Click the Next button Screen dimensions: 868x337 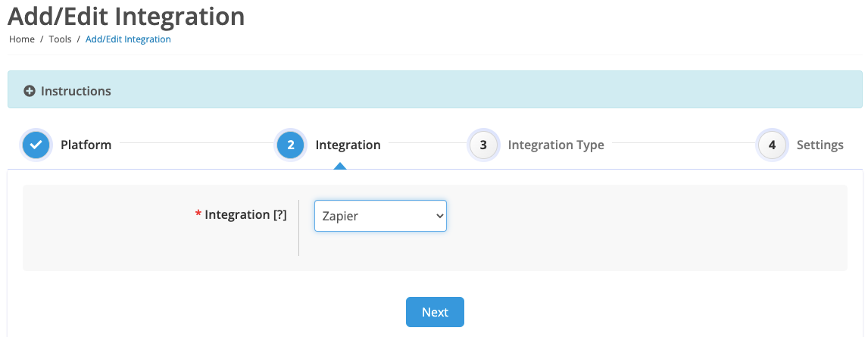[x=435, y=312]
